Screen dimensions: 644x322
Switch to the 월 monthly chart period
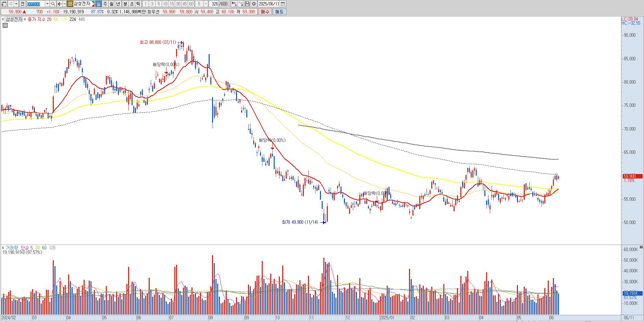click(x=112, y=4)
